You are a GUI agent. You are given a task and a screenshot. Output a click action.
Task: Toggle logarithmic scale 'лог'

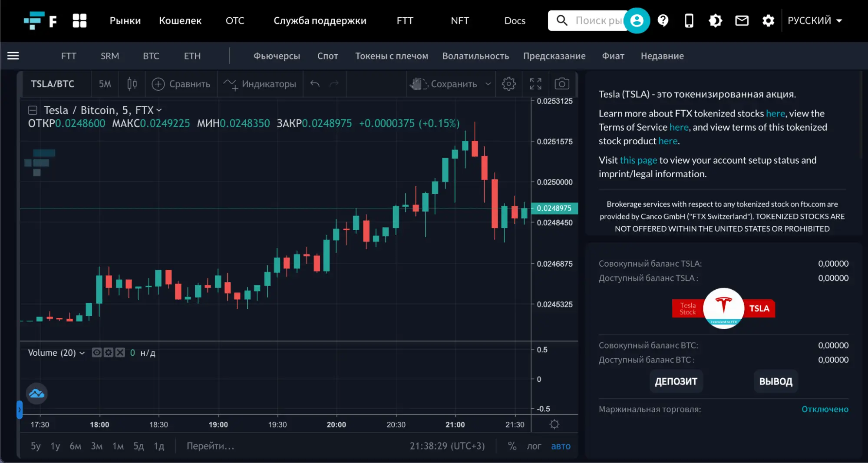click(534, 446)
